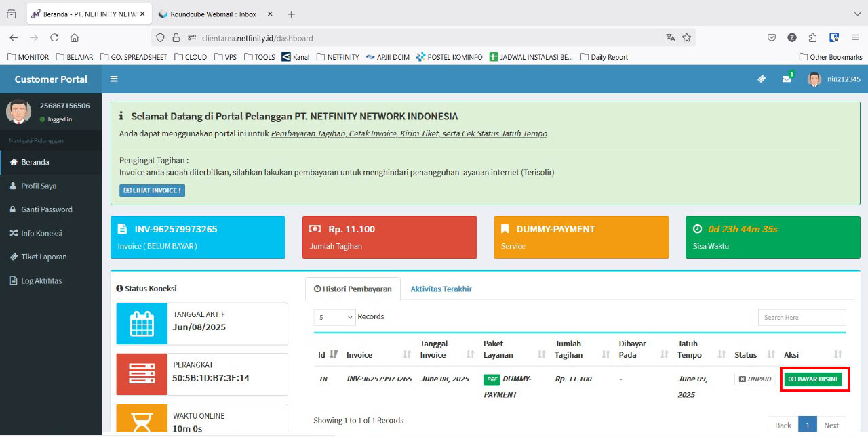Switch to Aktivitas Terakhir tab
Screen dimensions: 868x437
441,289
